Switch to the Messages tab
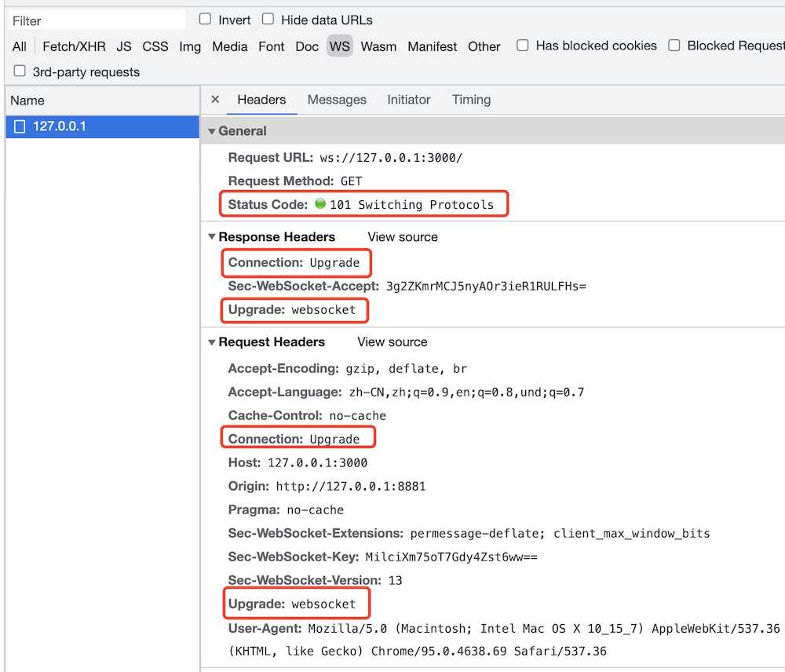Image resolution: width=785 pixels, height=672 pixels. [337, 100]
